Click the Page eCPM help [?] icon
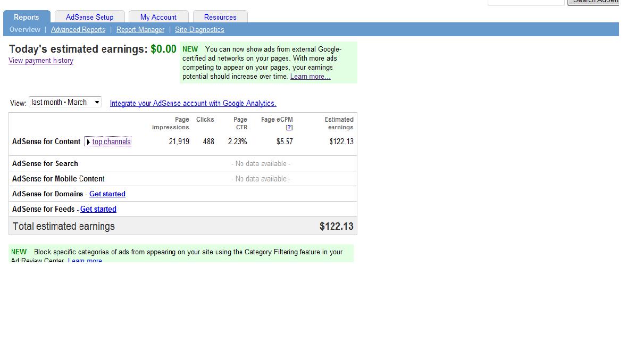Viewport: 644px width, 341px height. click(x=289, y=128)
